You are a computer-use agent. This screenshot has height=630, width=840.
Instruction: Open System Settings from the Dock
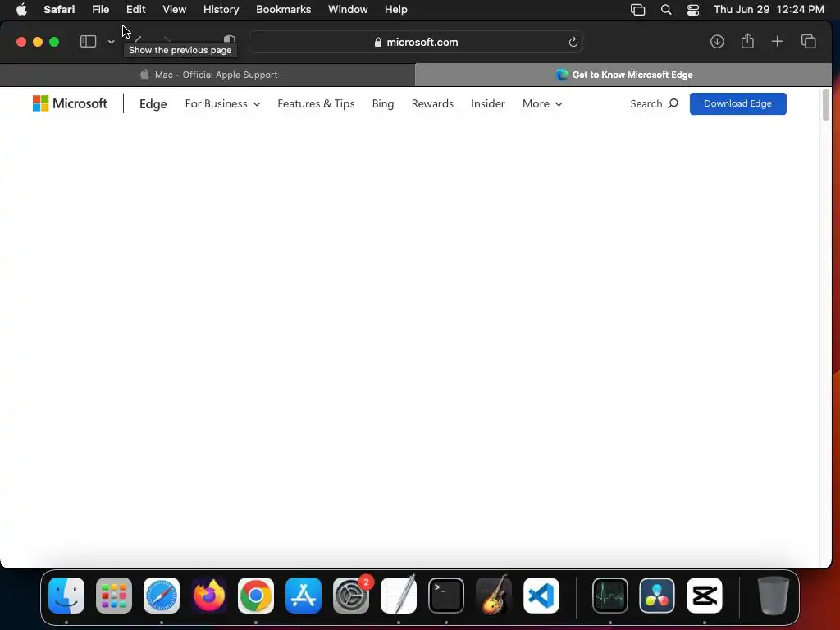click(x=351, y=596)
